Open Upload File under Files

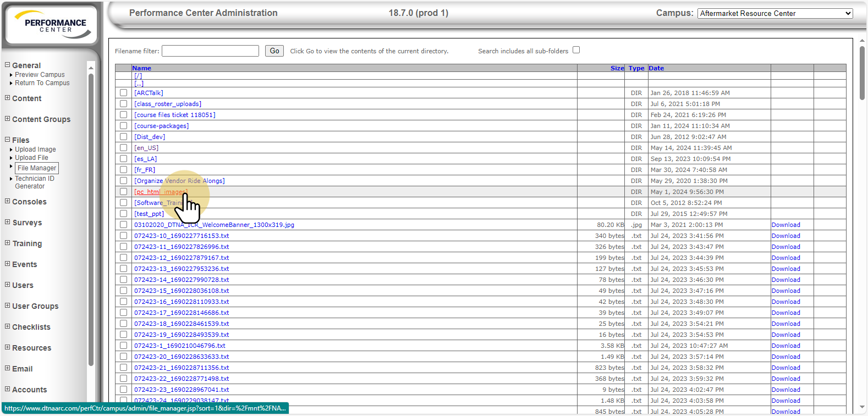coord(31,158)
